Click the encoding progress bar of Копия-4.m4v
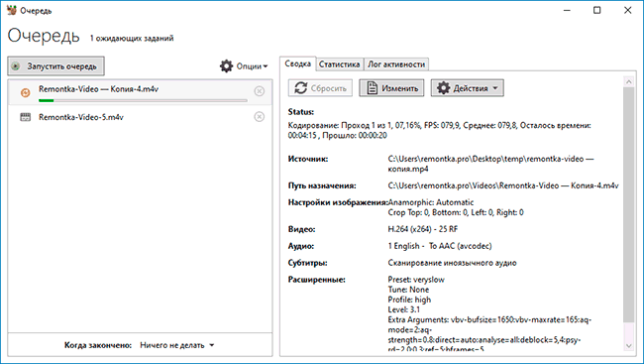This screenshot has height=364, width=644. 143,100
